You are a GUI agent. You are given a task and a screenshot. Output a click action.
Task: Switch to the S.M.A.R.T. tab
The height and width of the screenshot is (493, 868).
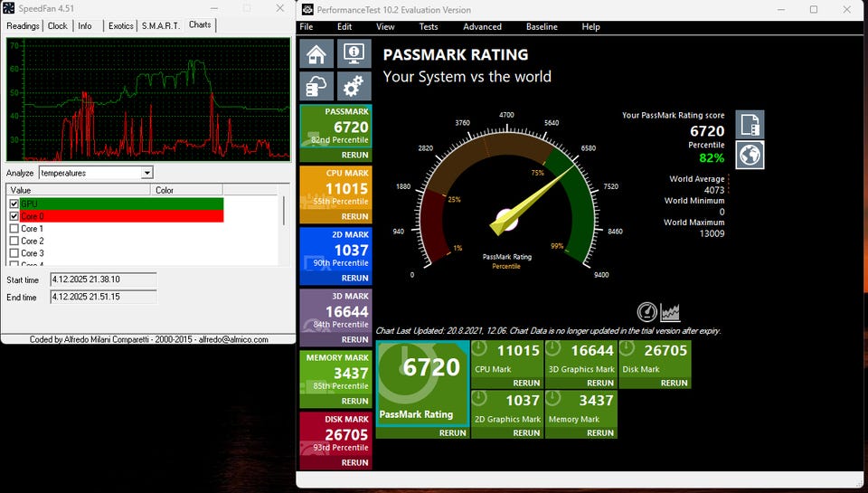(161, 26)
